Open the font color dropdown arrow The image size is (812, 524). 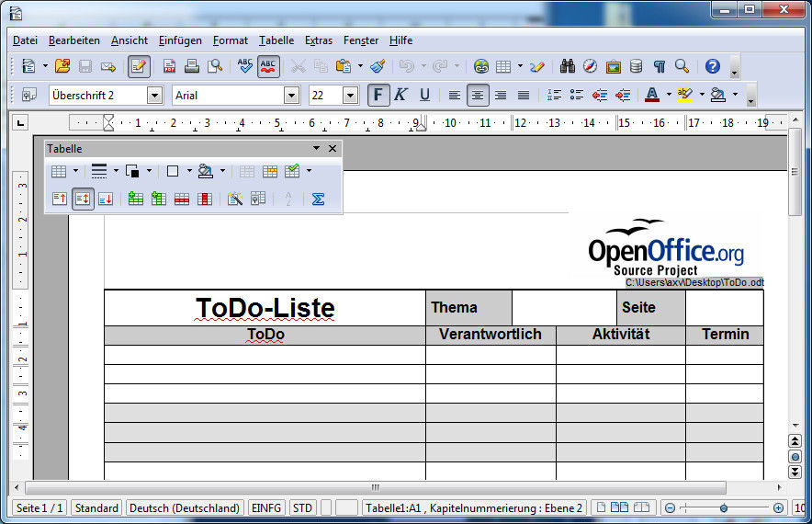(x=669, y=95)
